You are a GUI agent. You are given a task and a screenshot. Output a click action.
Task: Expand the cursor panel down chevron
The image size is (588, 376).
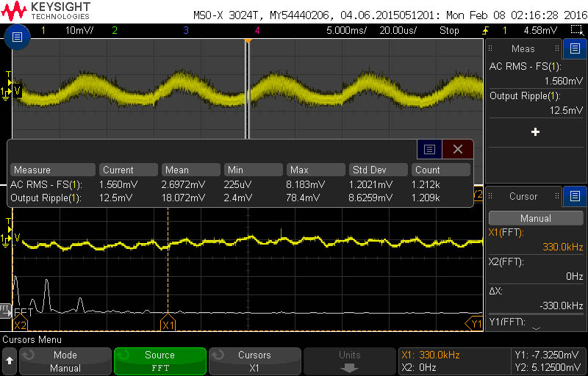pyautogui.click(x=536, y=328)
